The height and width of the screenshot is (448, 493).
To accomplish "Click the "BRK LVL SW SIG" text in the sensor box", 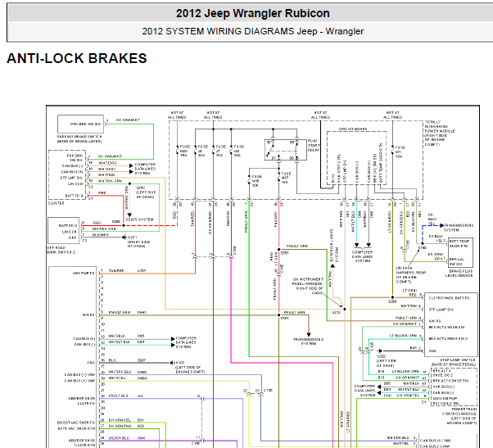I will click(x=457, y=261).
